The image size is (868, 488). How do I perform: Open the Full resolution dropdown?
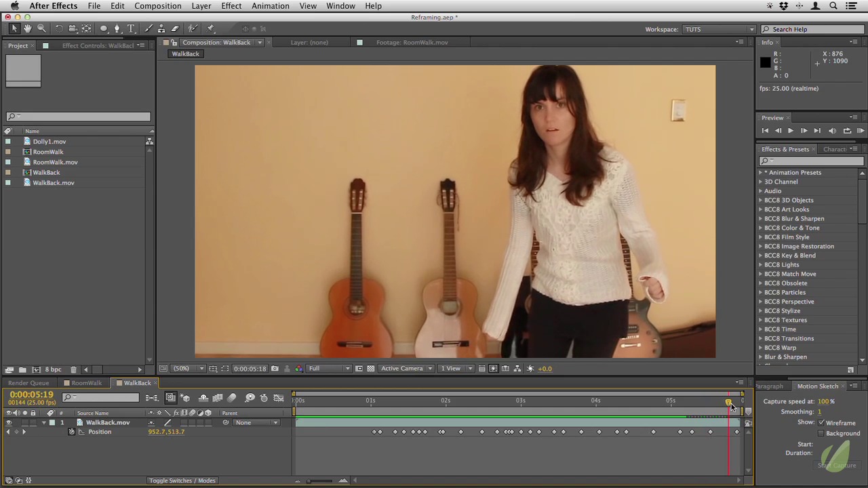329,369
